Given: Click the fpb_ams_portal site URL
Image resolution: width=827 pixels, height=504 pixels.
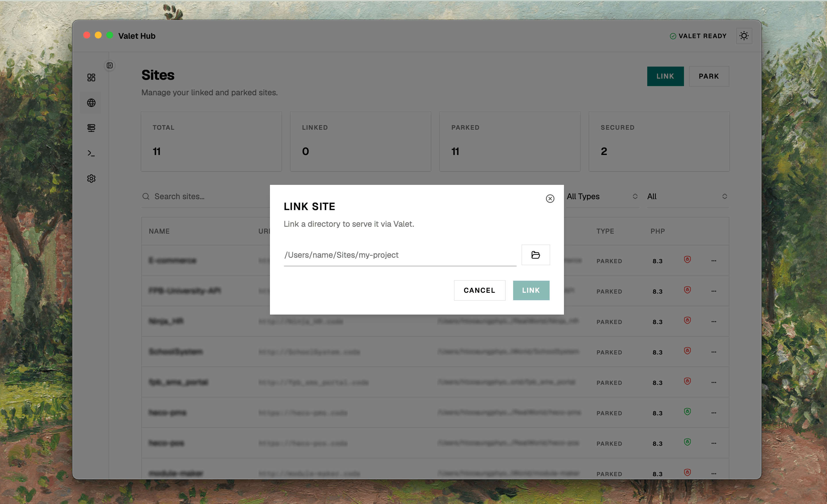Looking at the screenshot, I should pos(314,382).
